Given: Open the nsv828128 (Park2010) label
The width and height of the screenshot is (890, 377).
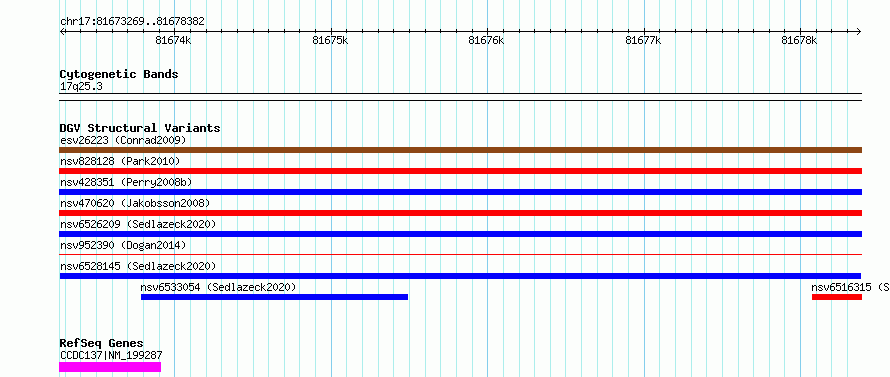Looking at the screenshot, I should coord(120,161).
